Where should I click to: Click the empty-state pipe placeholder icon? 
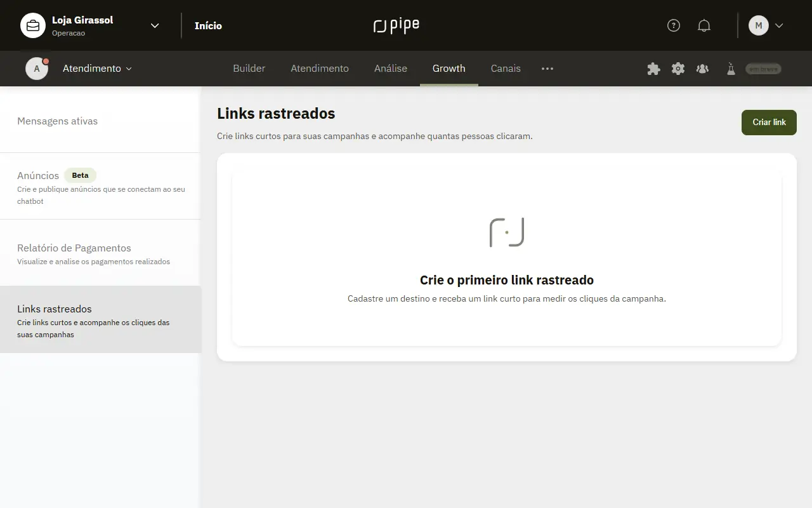pos(507,232)
